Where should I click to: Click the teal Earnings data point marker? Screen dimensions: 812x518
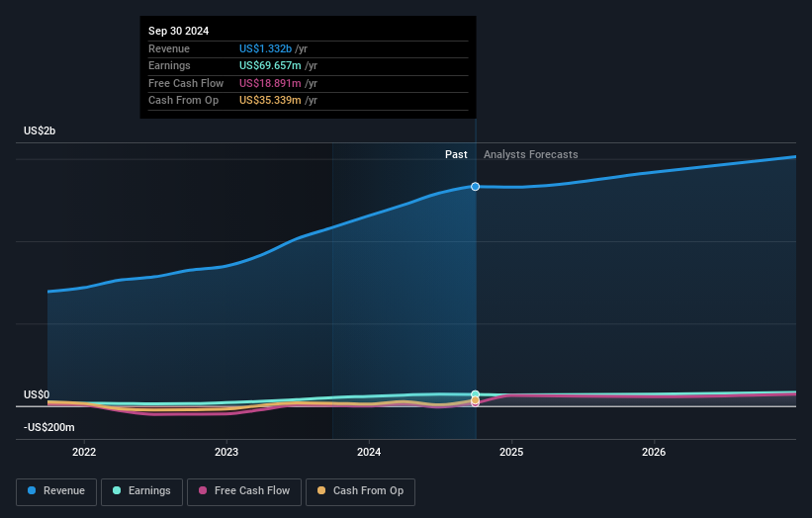click(475, 394)
